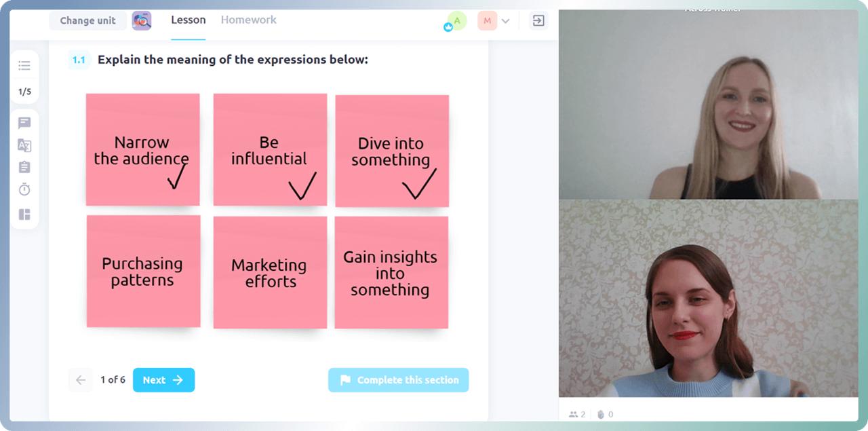Image resolution: width=868 pixels, height=431 pixels.
Task: Select the 'Marketing efforts' pink card
Action: click(x=269, y=272)
